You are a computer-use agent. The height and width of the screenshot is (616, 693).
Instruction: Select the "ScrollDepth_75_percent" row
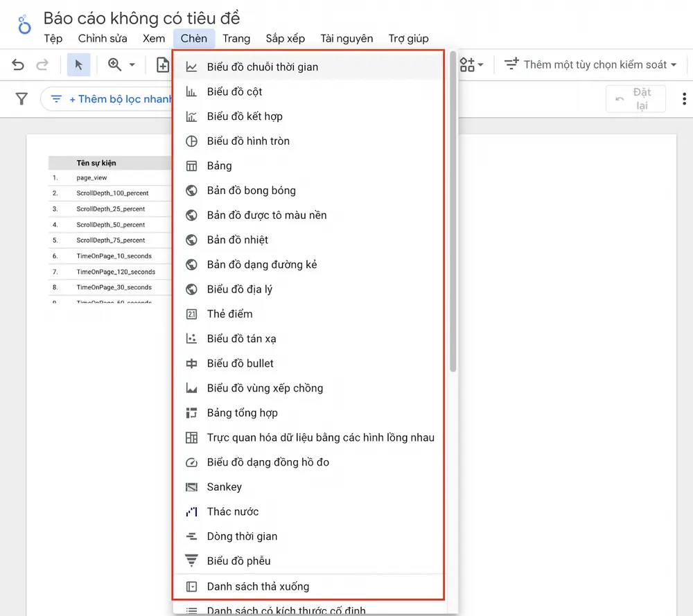click(109, 240)
